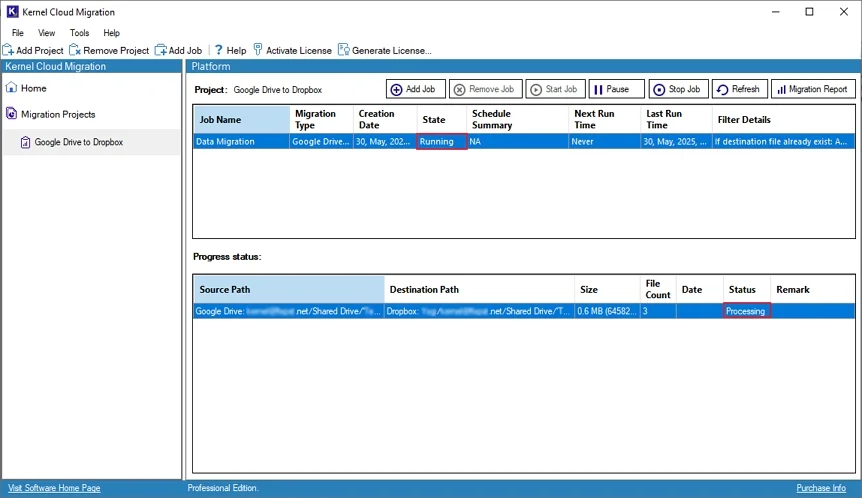Click the 'Google Drive...' migration type cell
This screenshot has width=862, height=498.
tap(321, 142)
